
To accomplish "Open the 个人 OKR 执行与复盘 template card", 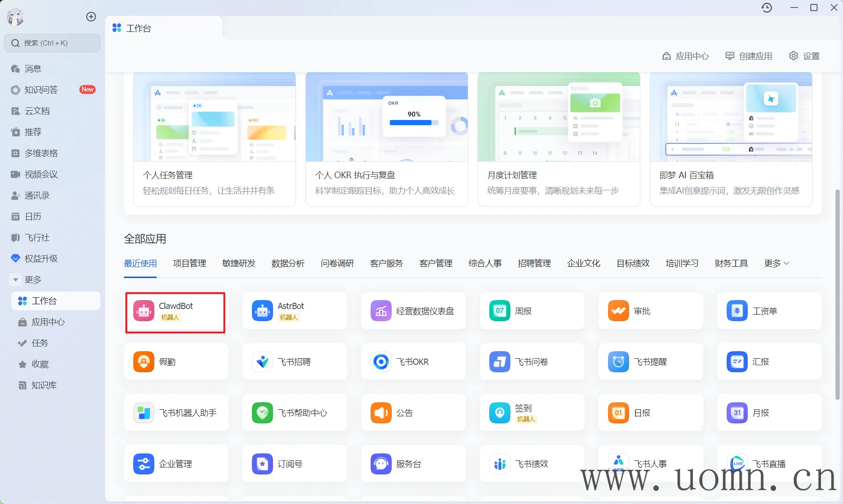I will 386,139.
